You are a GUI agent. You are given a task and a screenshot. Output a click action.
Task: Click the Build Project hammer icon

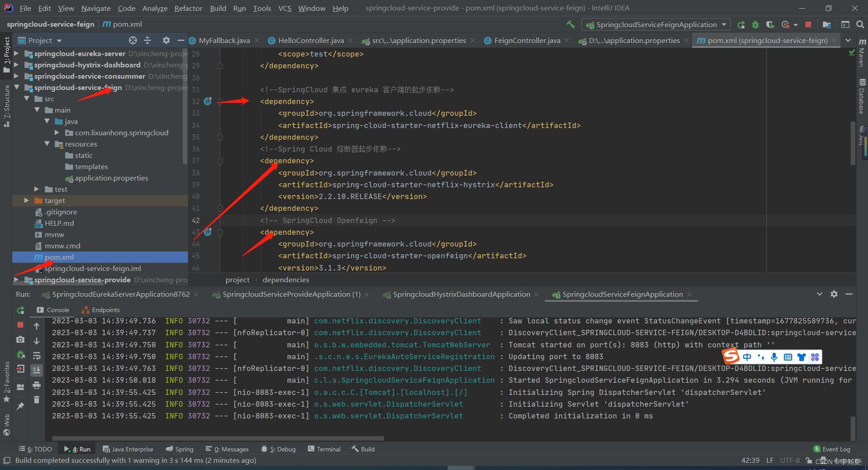[571, 24]
